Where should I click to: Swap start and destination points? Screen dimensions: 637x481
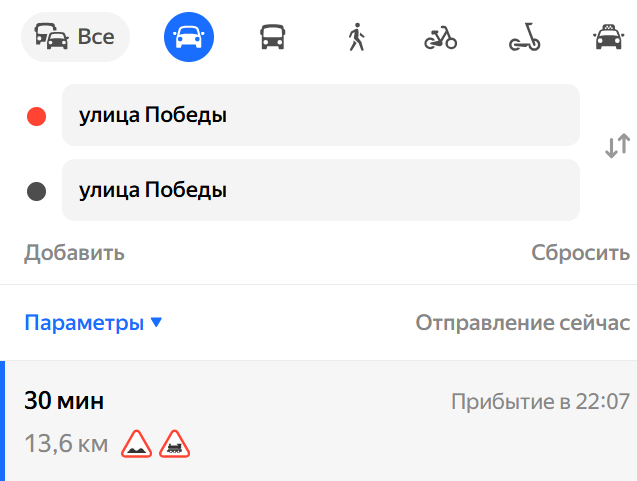coord(617,146)
